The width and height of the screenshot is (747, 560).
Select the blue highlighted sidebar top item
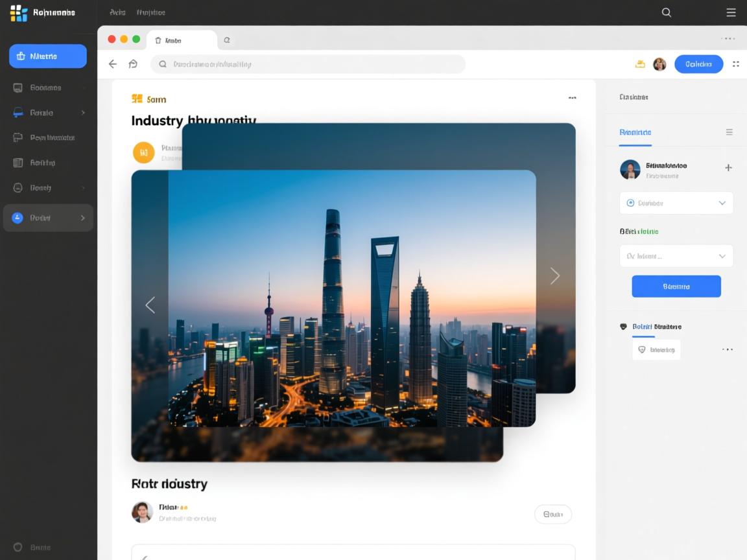(x=48, y=56)
